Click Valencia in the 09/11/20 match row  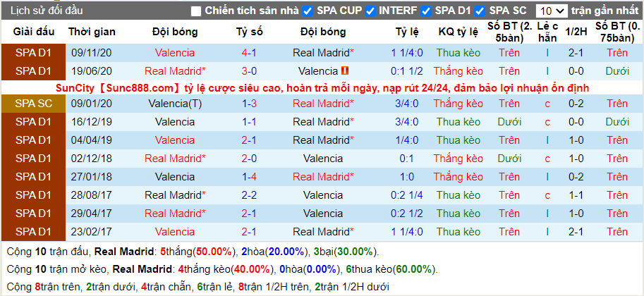click(175, 53)
